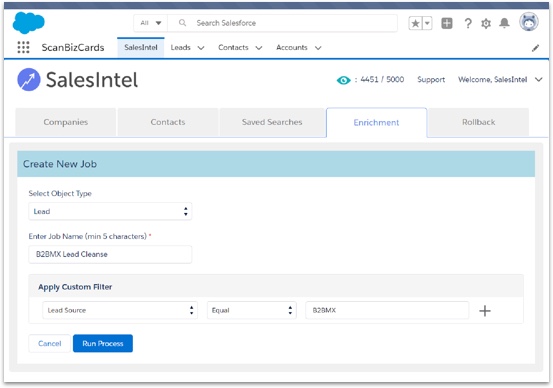Screen dimensions: 553x388
Task: Click the Create New Job header
Action: pos(276,164)
